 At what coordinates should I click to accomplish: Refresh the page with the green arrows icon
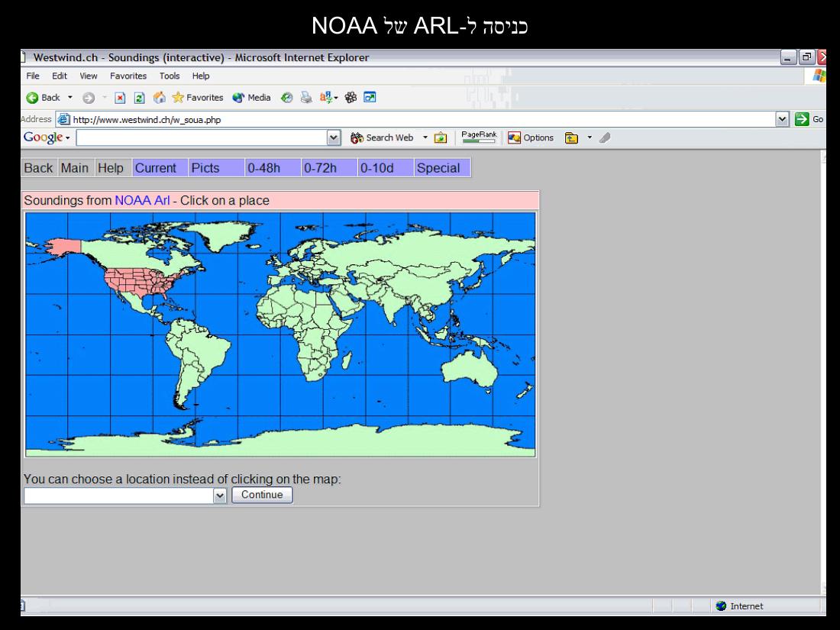(x=139, y=98)
